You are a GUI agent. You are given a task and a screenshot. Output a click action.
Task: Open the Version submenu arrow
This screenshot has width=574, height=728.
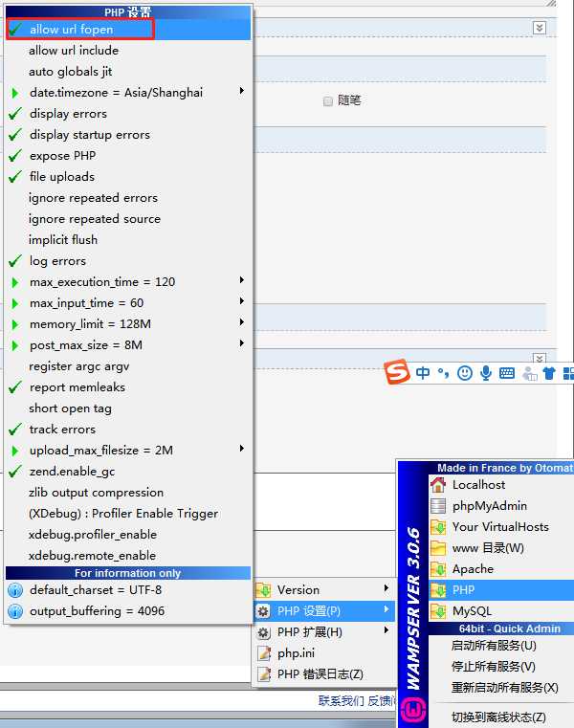tap(386, 588)
